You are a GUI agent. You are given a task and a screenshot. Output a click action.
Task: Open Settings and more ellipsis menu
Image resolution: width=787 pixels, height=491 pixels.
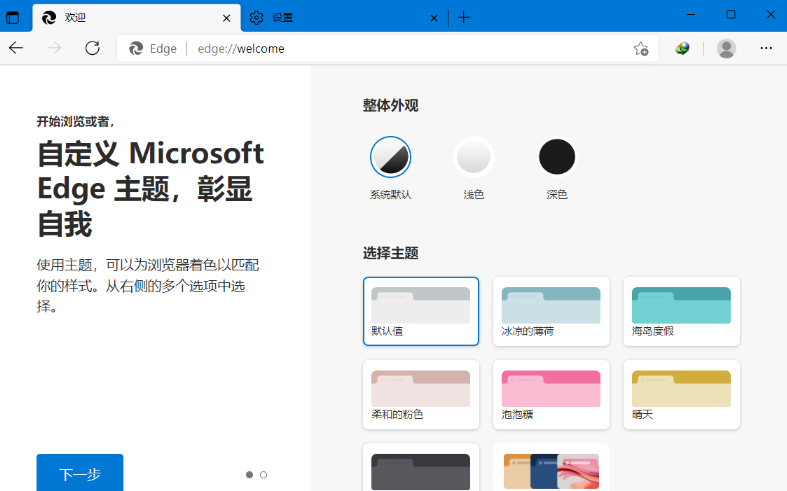(x=766, y=48)
